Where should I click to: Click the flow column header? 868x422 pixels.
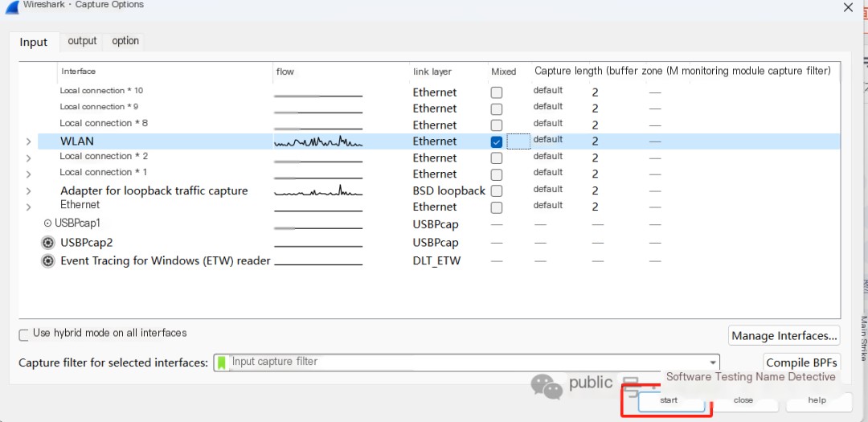(285, 72)
